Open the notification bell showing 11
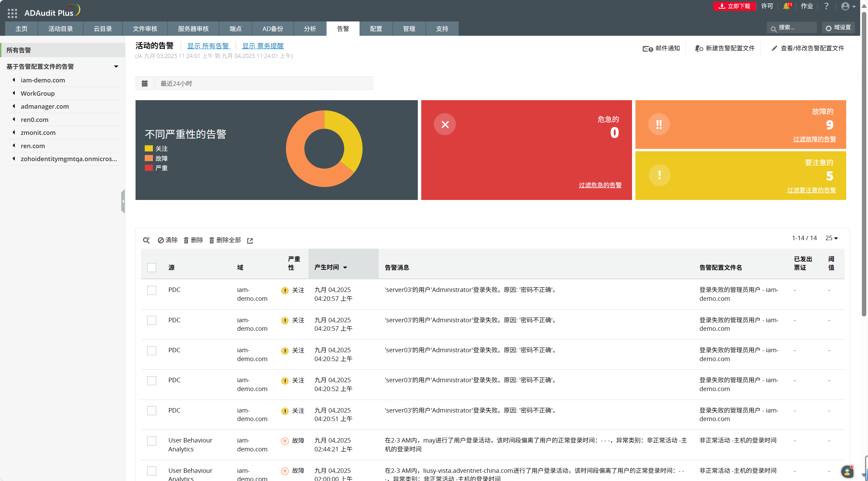Viewport: 868px width, 481px height. (x=786, y=6)
